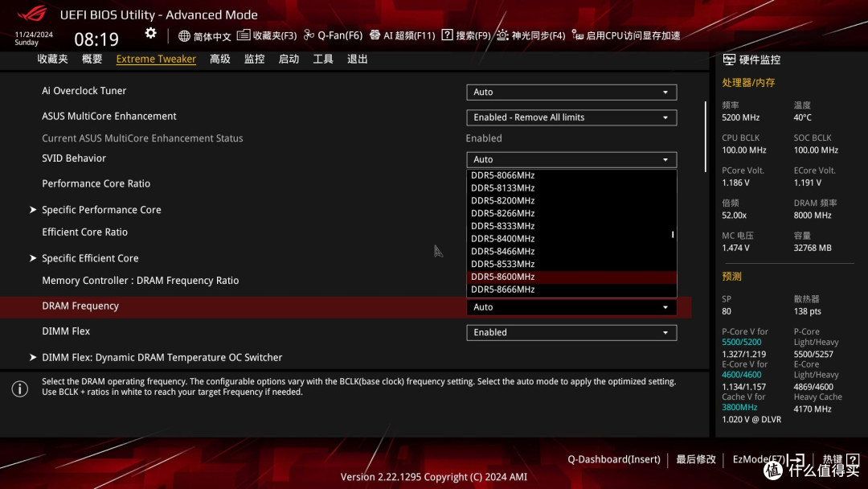This screenshot has height=489, width=868.
Task: Click the frequency list scrollbar thumb
Action: (x=673, y=235)
